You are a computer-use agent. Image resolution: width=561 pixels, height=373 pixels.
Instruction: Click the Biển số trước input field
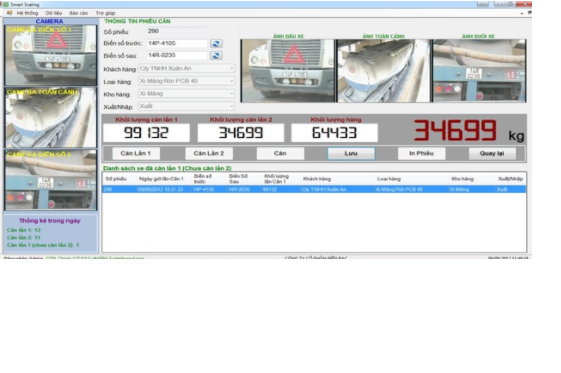point(177,43)
